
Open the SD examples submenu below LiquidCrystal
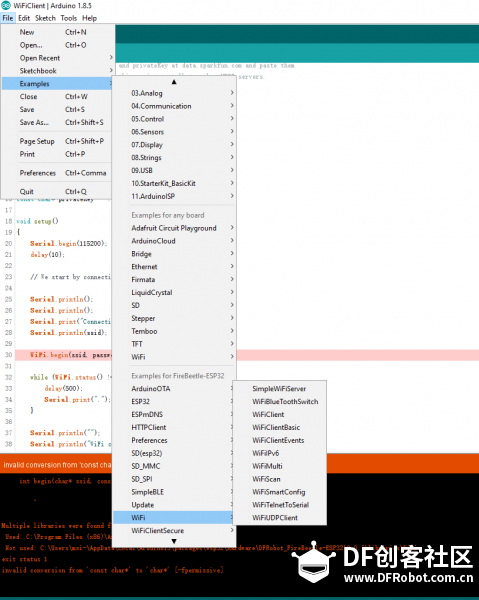[174, 305]
